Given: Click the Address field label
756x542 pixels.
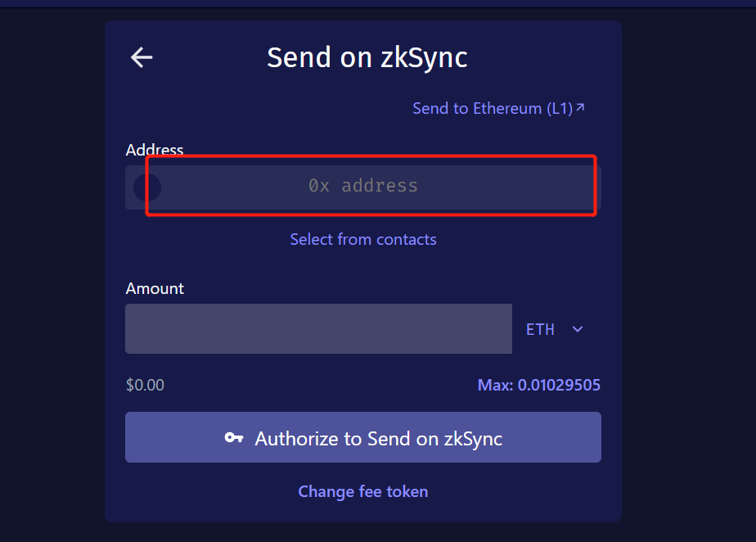Looking at the screenshot, I should [x=155, y=150].
